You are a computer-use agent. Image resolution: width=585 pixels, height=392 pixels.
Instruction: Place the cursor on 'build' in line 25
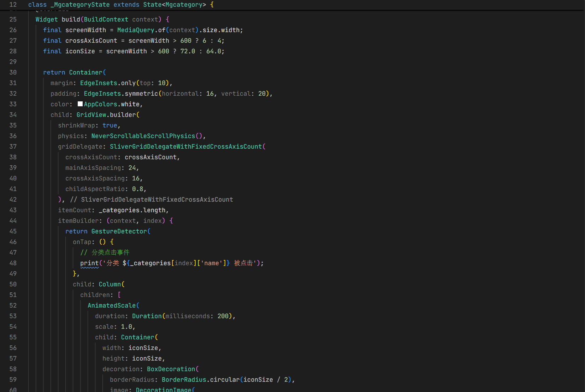tap(71, 19)
